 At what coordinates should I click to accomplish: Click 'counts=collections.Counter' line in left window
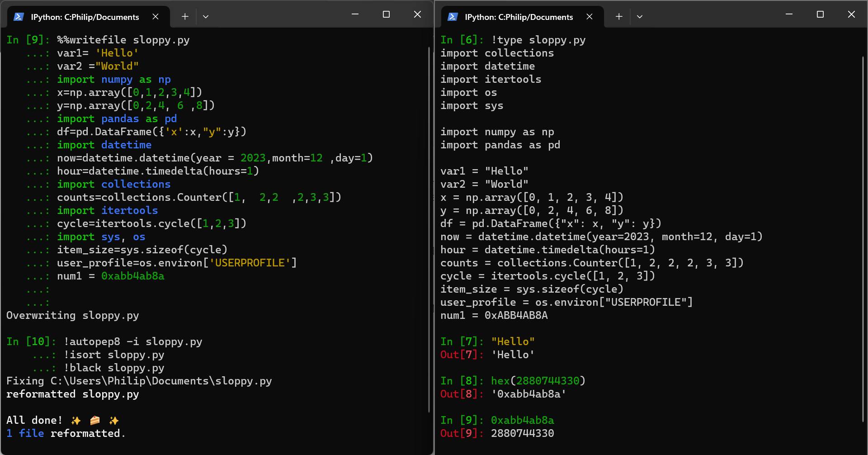click(x=199, y=197)
